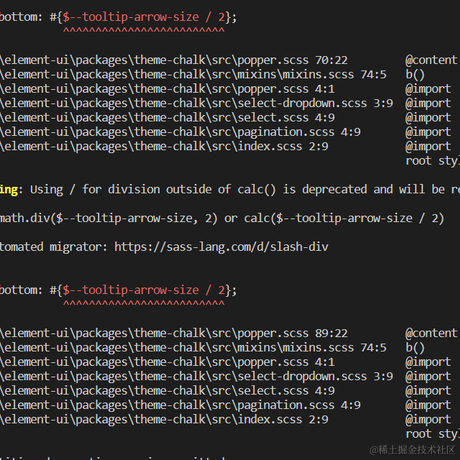
Task: Open the https://sass-lang.com/d/slash-div link
Action: pos(221,247)
